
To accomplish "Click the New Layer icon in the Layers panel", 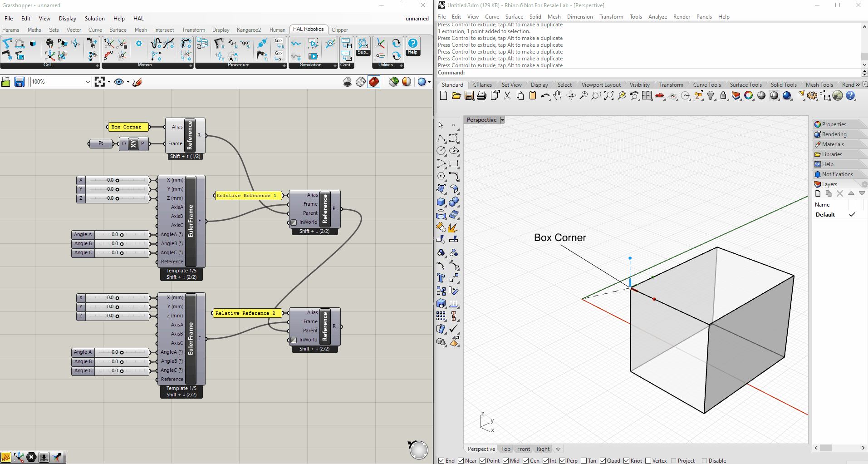I will tap(818, 193).
